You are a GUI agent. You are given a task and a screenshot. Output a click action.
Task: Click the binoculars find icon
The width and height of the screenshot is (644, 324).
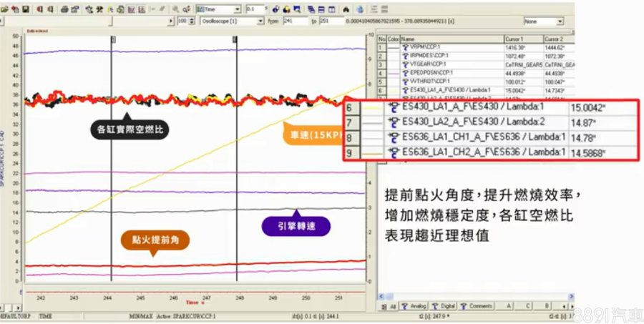tap(346, 9)
